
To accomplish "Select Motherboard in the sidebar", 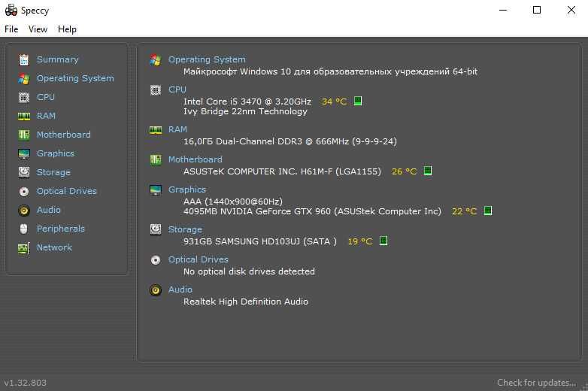I will click(x=64, y=135).
